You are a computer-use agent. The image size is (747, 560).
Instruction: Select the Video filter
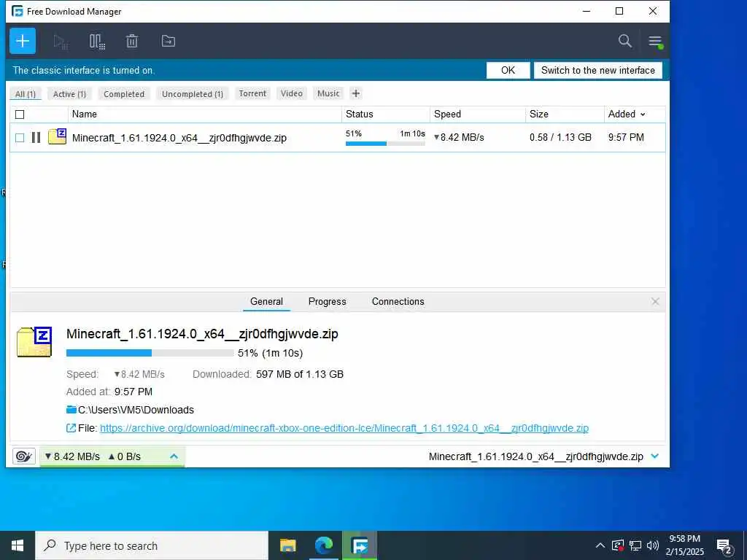[292, 93]
